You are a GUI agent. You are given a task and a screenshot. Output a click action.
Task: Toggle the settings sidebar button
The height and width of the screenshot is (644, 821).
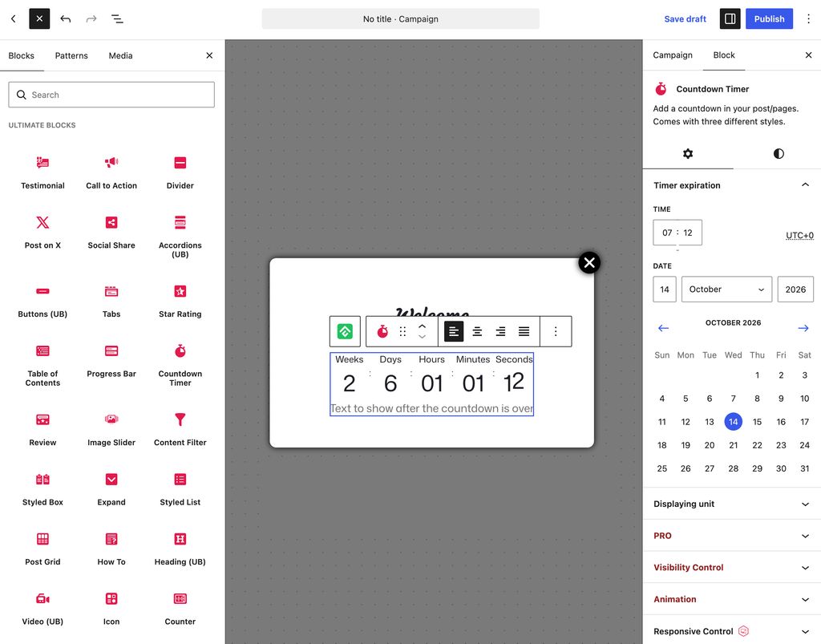tap(730, 19)
